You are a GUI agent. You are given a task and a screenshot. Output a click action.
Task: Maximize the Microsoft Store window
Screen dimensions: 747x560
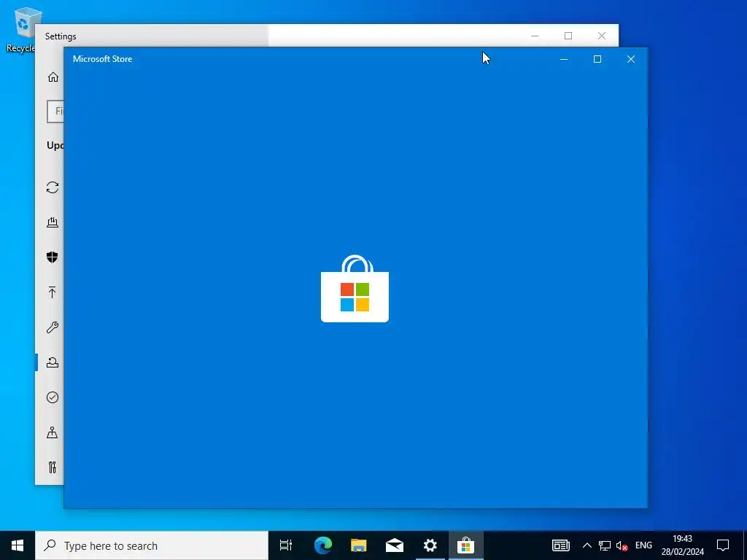coord(597,59)
